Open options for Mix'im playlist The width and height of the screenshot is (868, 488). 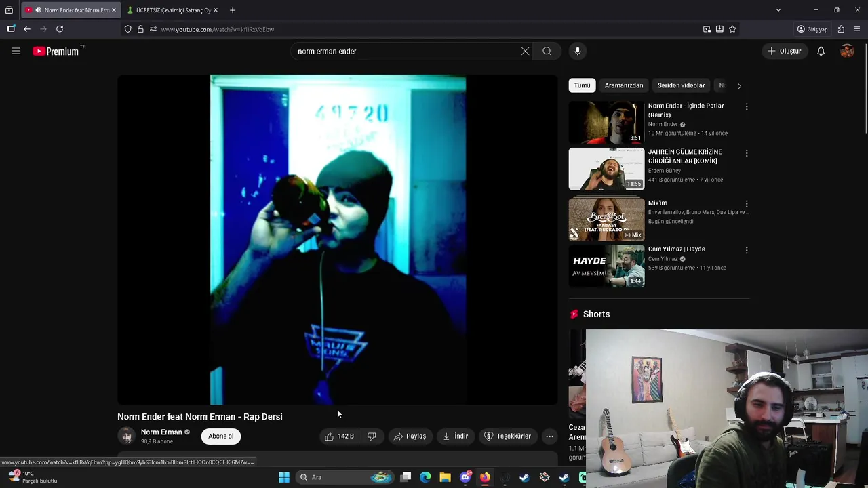pyautogui.click(x=747, y=204)
